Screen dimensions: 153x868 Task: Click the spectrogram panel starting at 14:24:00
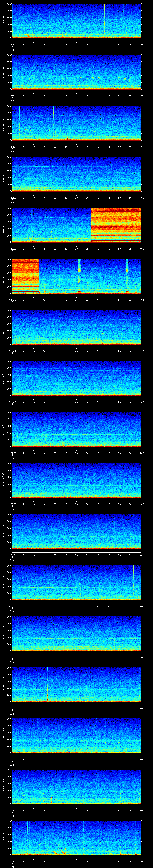[77, 531]
